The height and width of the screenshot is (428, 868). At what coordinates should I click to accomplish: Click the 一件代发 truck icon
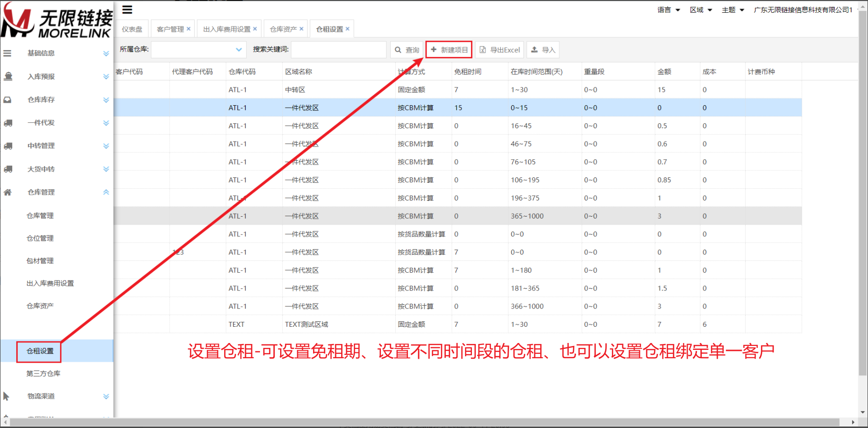coord(8,123)
